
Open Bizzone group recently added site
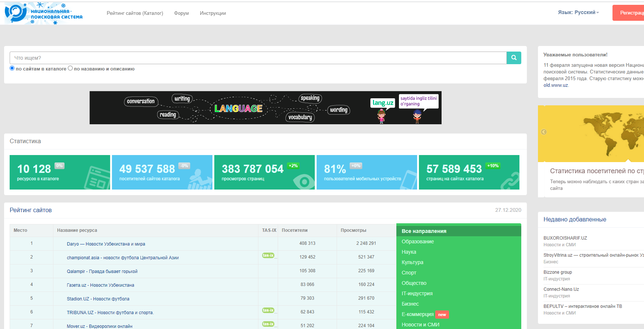coord(558,272)
